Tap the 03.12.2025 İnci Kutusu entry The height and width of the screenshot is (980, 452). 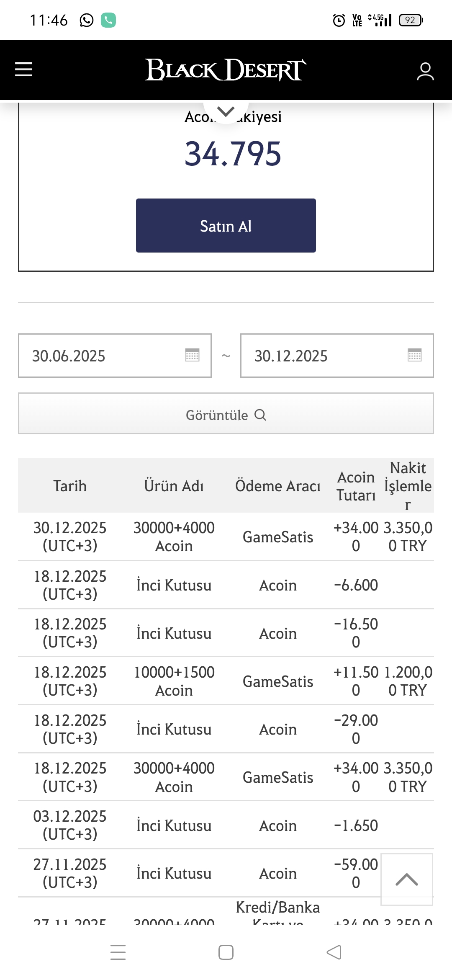[226, 825]
